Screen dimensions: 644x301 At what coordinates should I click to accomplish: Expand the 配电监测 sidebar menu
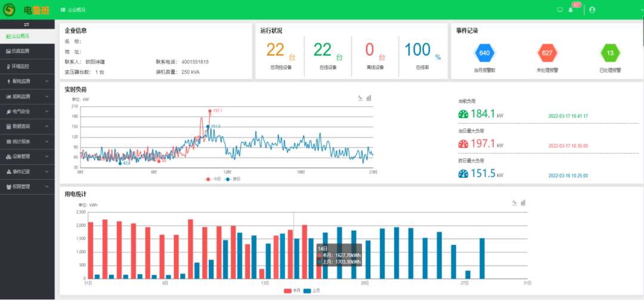26,81
